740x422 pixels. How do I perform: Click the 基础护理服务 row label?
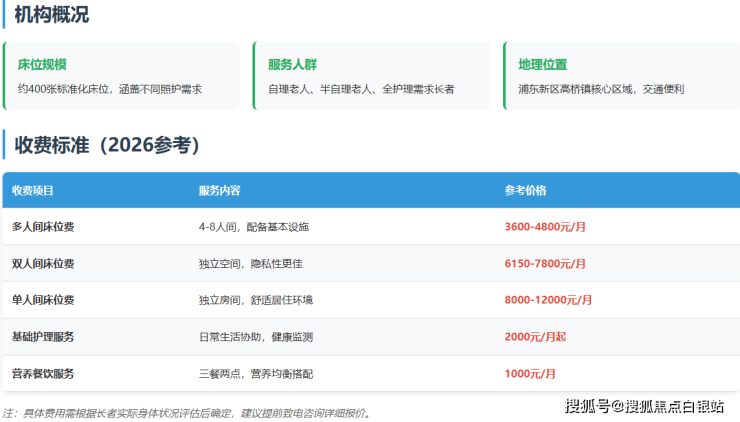coord(43,337)
